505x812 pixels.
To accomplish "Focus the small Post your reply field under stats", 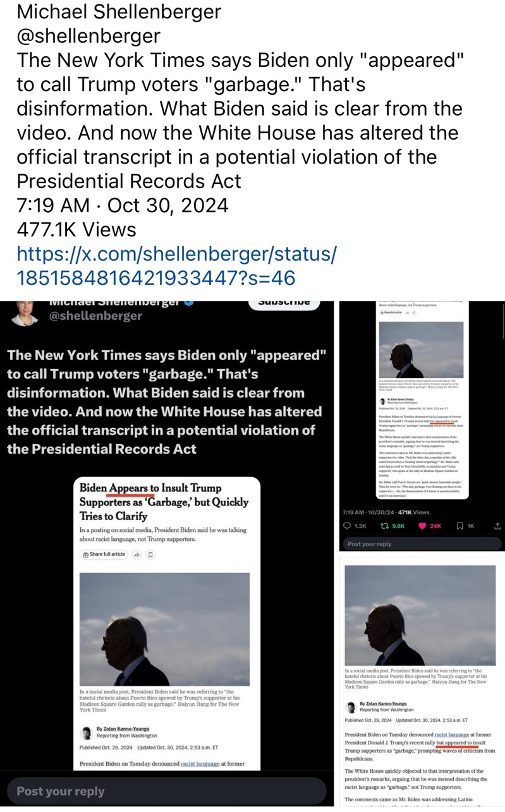I will [422, 543].
